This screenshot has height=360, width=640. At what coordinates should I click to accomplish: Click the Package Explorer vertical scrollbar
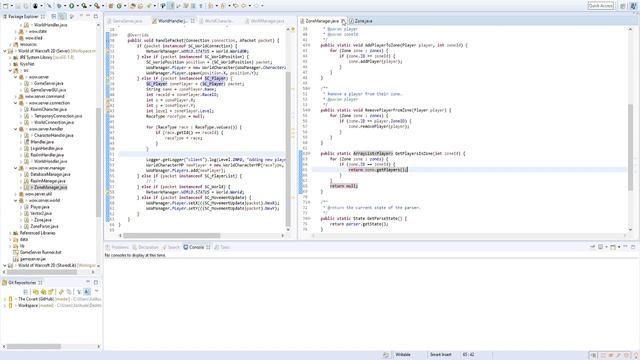98,162
